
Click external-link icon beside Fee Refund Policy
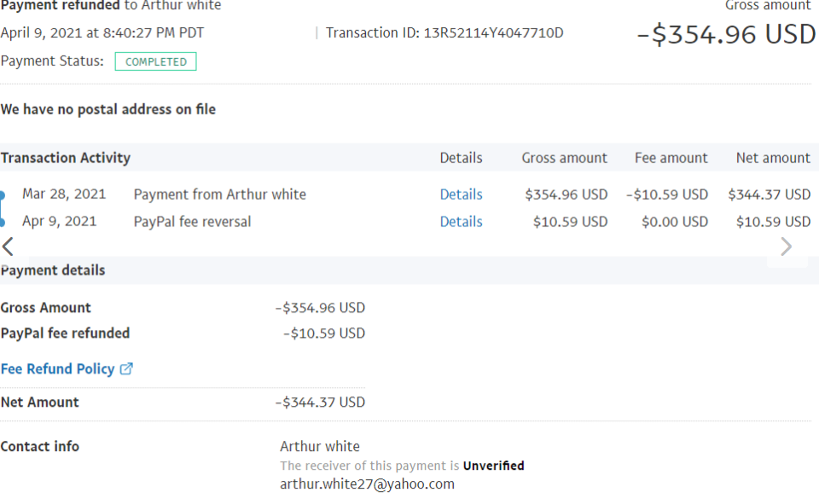point(126,369)
